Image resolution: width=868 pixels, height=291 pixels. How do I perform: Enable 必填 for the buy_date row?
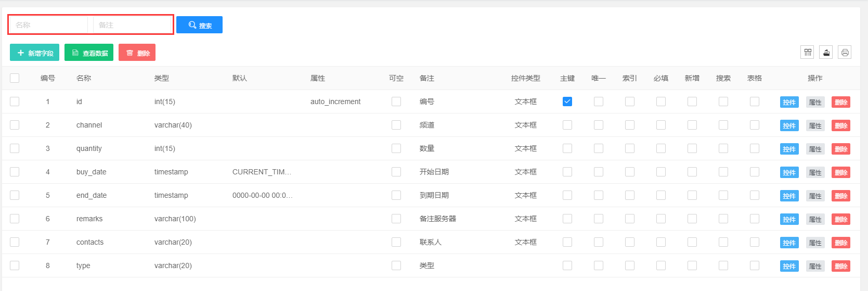coord(661,172)
